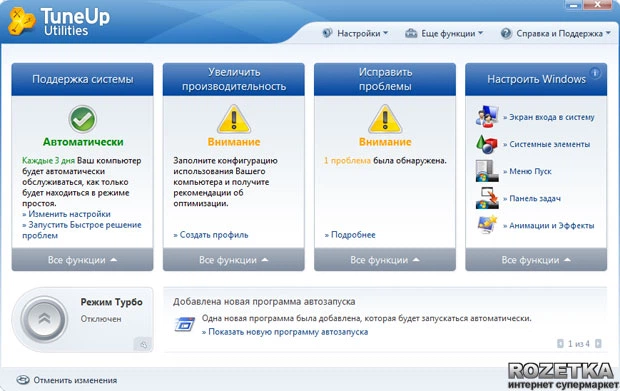
Task: Click the Режим Турбо title text
Action: coord(112,302)
